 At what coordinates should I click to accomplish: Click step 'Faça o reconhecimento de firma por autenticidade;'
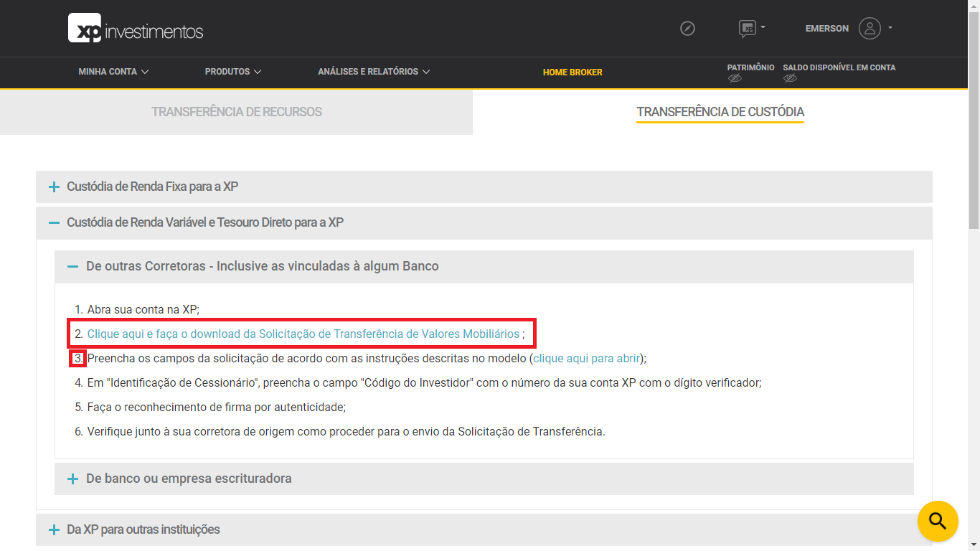click(x=217, y=408)
